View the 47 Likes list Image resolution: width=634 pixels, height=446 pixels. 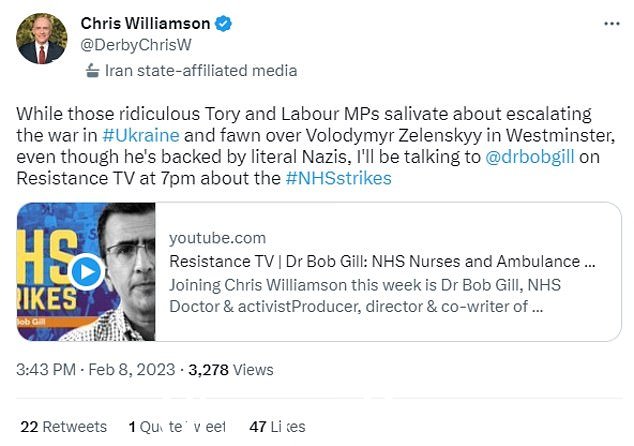[x=277, y=427]
